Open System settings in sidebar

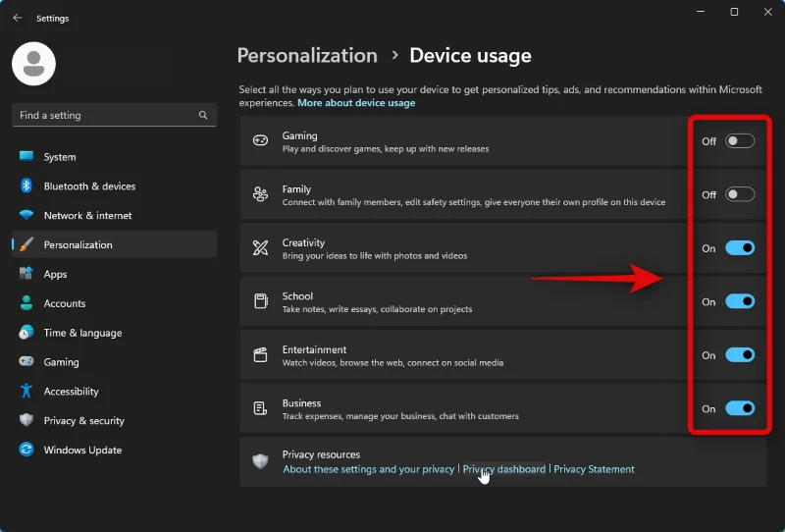(114, 157)
